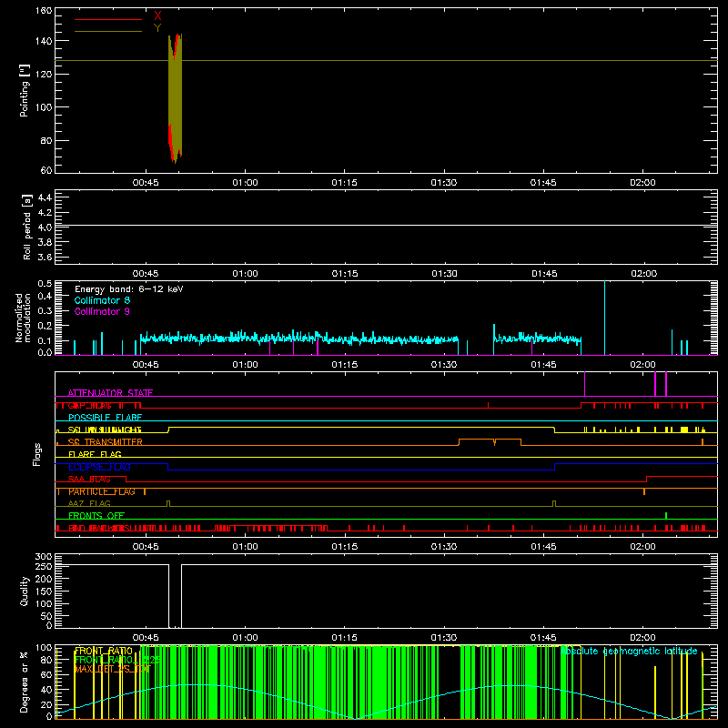This screenshot has width=728, height=728.
Task: Click the blue ECLIPSE_FLAG label
Action: 99,467
